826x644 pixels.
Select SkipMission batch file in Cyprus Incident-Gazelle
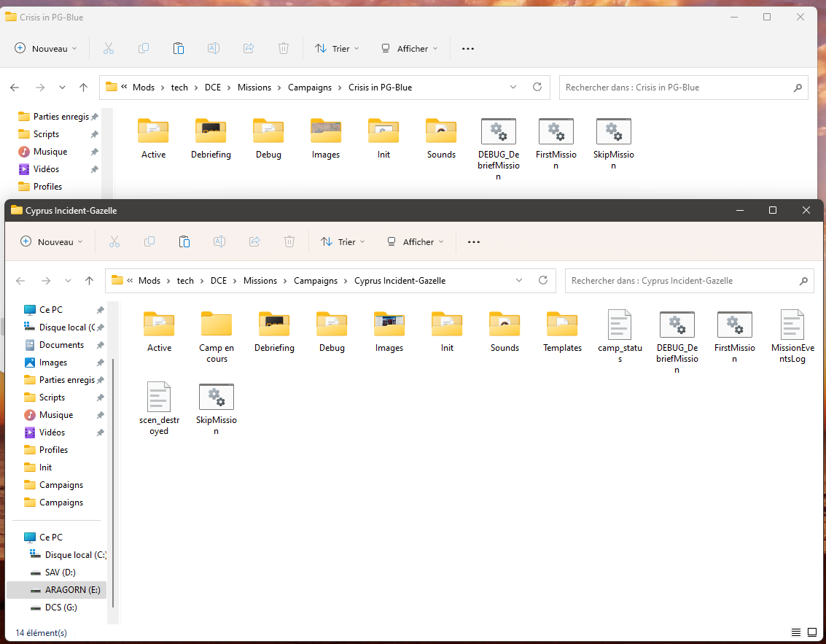tap(216, 409)
